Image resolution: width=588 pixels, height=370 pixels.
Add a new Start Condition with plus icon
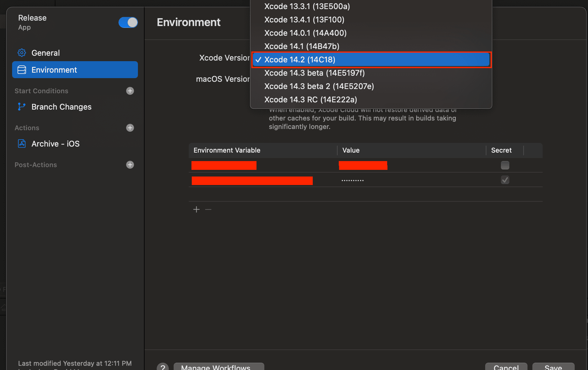coord(130,91)
